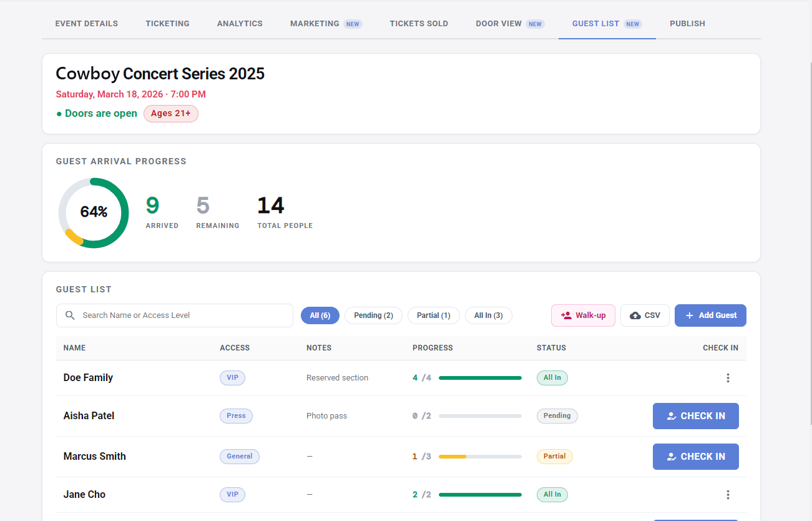Click the CSV cloud upload icon
Screen dimensions: 812x521
635,315
